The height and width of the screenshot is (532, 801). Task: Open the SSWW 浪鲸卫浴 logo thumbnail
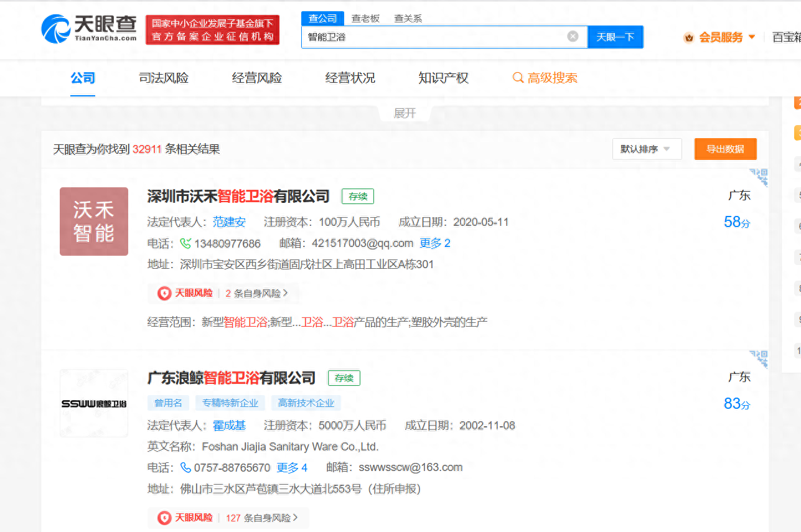point(94,403)
